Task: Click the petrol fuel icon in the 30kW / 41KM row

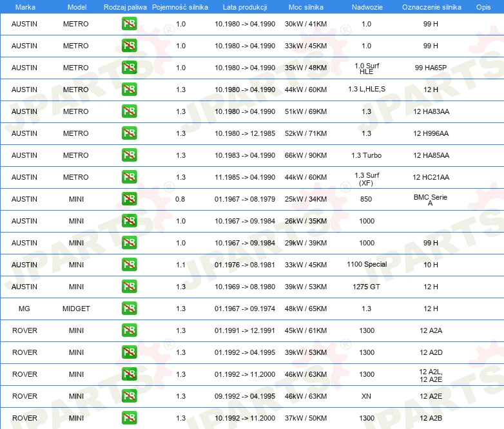Action: (x=129, y=24)
